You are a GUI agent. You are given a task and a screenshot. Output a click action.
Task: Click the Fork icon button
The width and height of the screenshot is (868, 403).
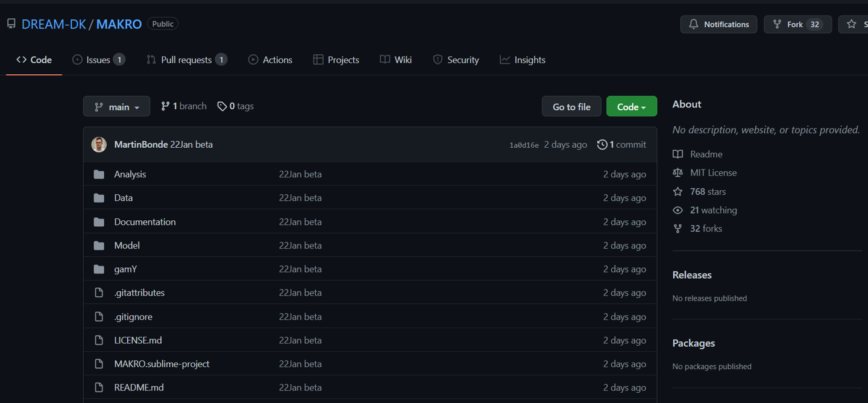(x=778, y=24)
